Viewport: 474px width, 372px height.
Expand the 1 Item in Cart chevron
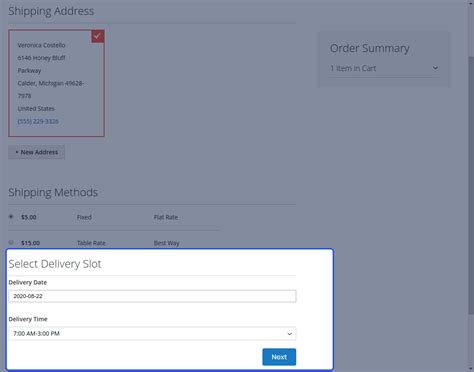(435, 68)
